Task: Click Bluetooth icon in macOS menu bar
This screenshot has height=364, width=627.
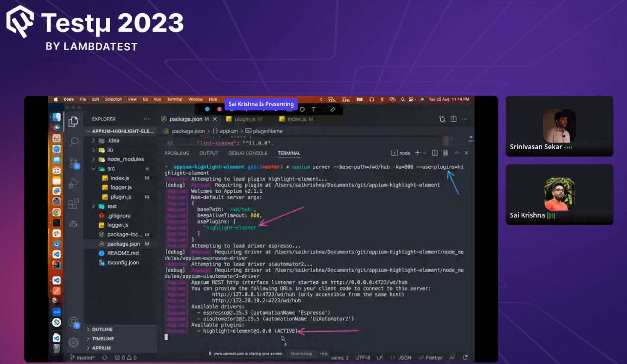Action: [382, 100]
